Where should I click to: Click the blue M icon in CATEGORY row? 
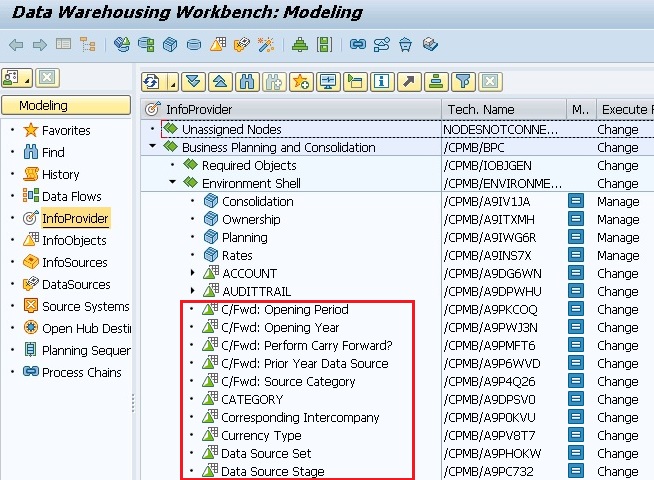[576, 399]
